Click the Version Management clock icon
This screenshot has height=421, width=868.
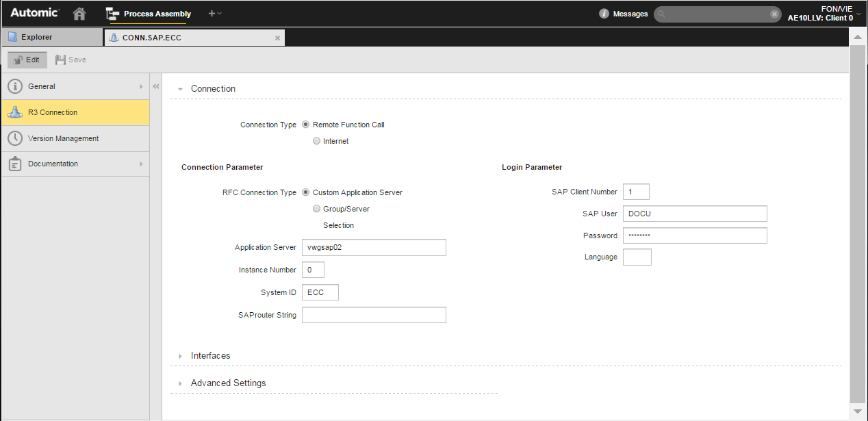tap(15, 138)
